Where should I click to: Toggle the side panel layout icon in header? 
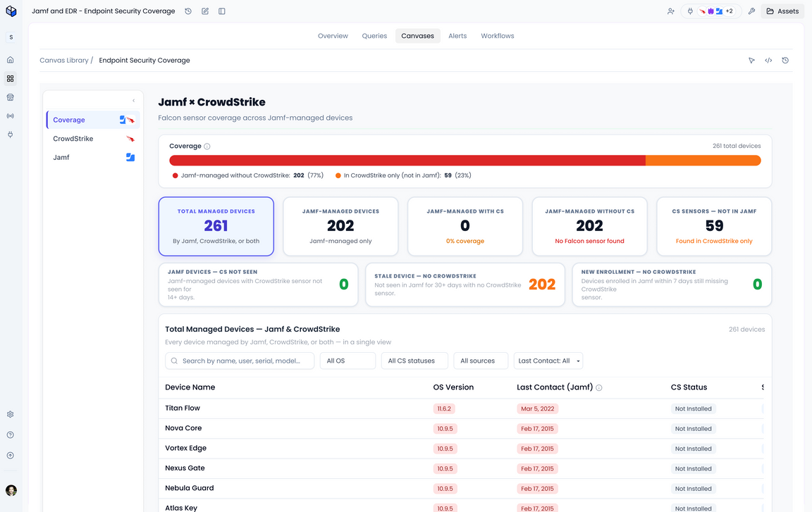[221, 11]
